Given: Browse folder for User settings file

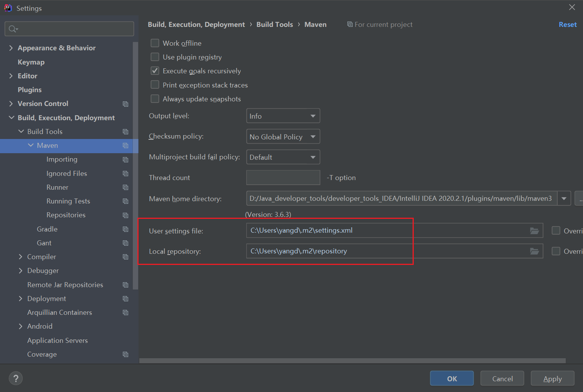Looking at the screenshot, I should (x=534, y=231).
